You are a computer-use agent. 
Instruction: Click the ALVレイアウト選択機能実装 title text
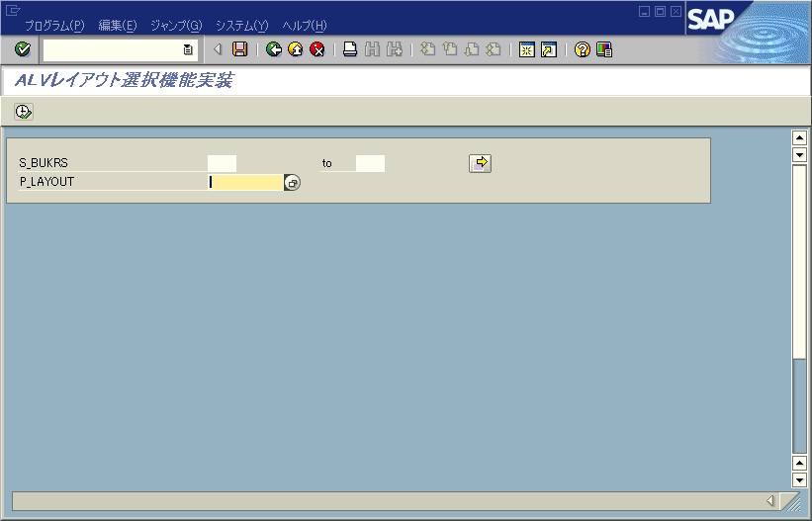[x=124, y=80]
